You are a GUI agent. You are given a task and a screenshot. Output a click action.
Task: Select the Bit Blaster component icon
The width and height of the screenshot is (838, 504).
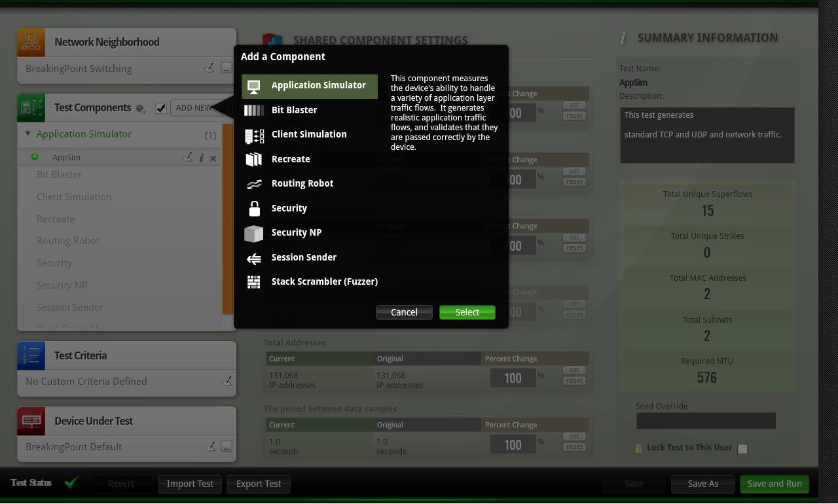click(254, 110)
